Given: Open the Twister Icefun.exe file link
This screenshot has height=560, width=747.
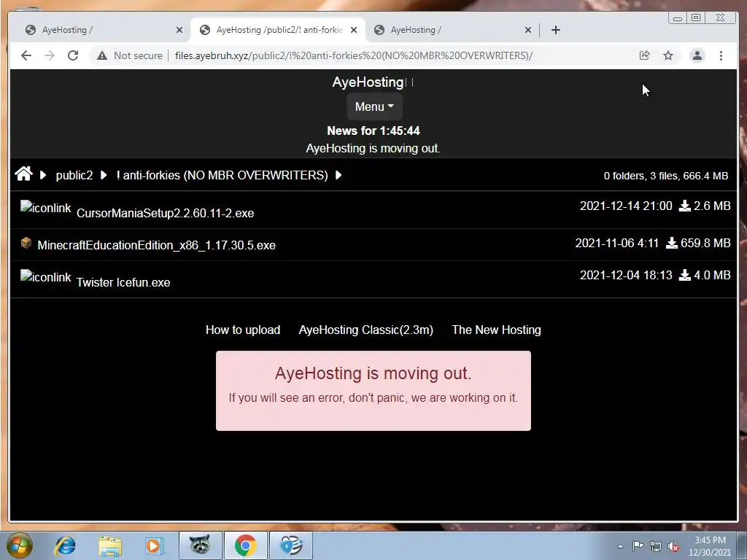Looking at the screenshot, I should [123, 282].
